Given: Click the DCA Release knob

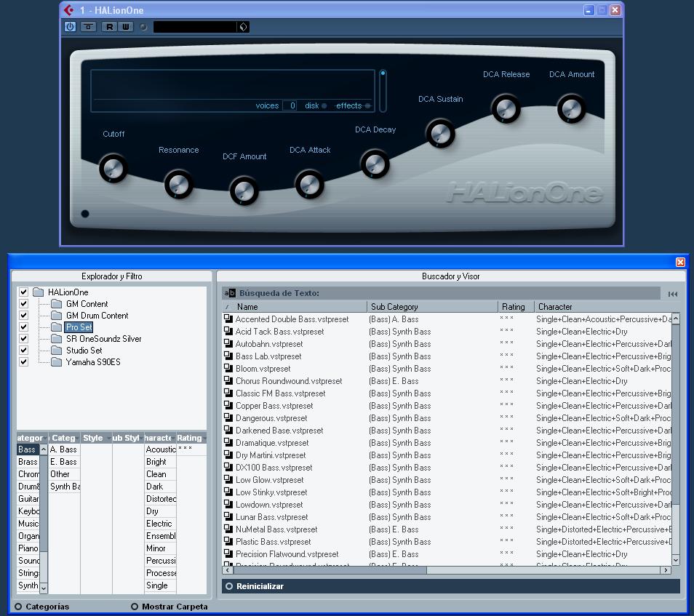Looking at the screenshot, I should click(506, 108).
